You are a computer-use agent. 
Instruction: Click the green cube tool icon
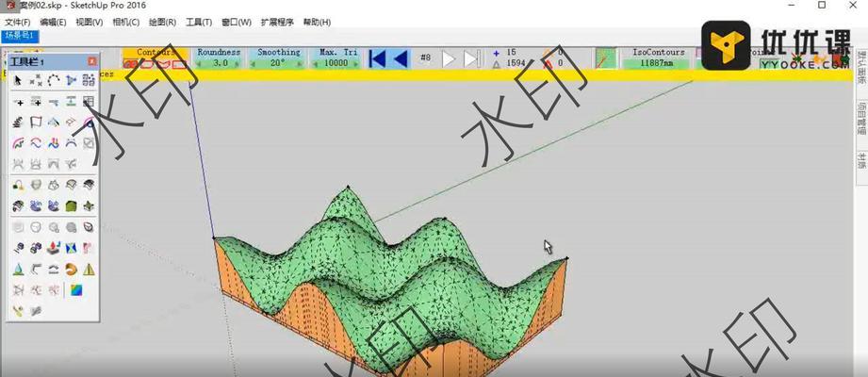(71, 206)
